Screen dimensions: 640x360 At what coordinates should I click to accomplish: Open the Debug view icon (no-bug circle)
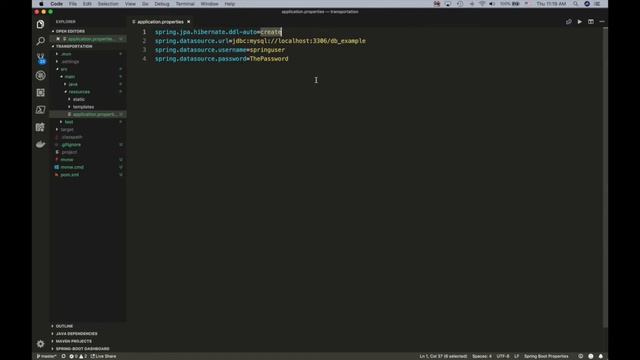point(40,76)
